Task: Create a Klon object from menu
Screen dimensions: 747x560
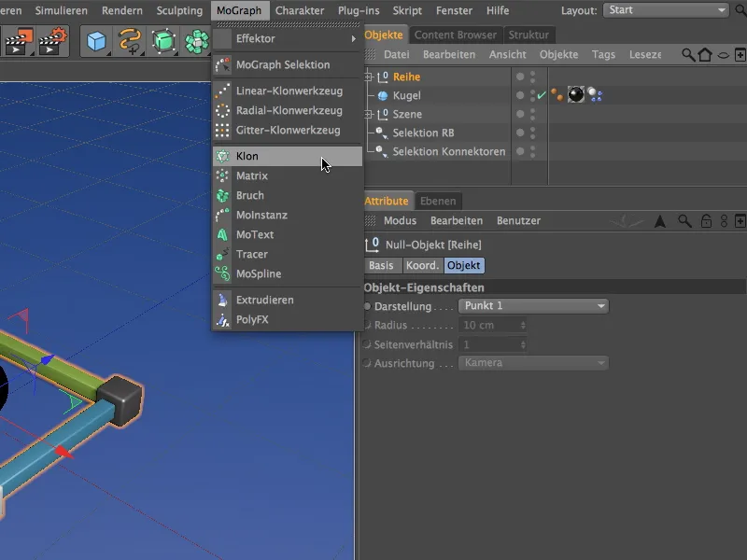Action: coord(288,156)
